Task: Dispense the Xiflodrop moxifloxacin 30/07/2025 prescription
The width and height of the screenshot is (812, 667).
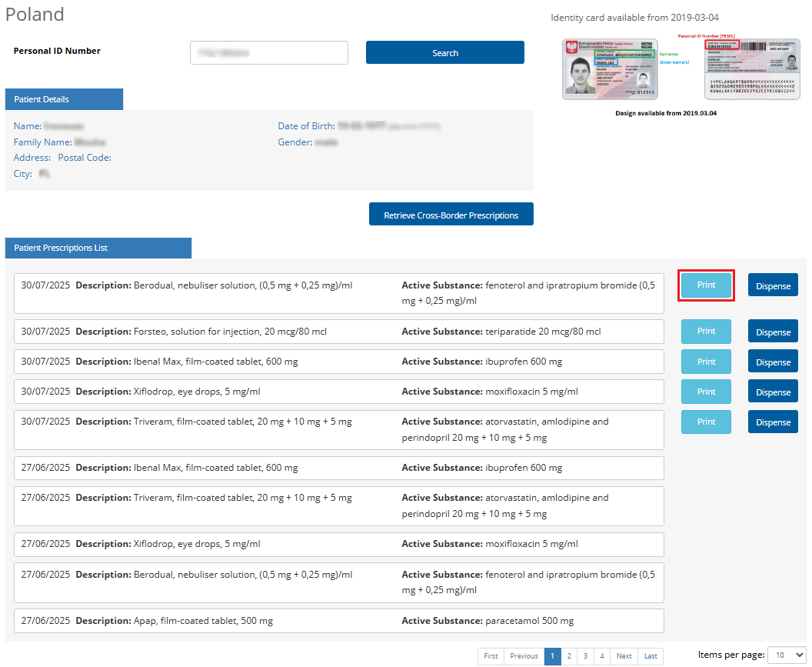Action: 773,392
